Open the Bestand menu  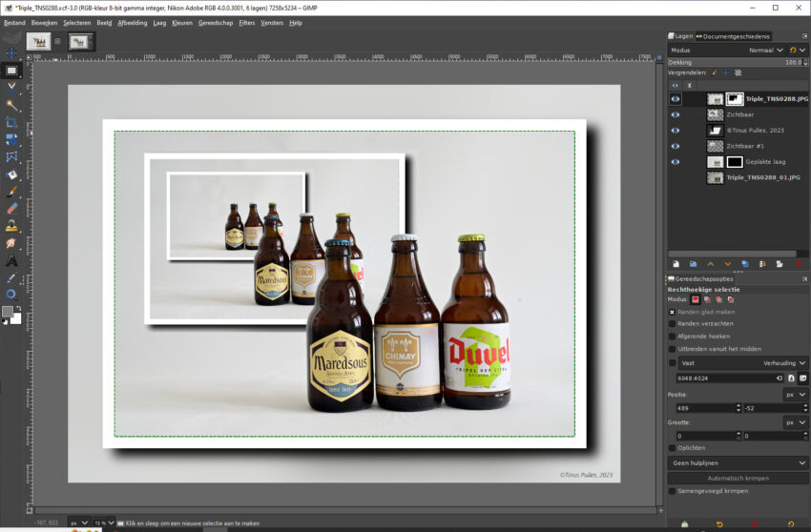click(x=14, y=23)
